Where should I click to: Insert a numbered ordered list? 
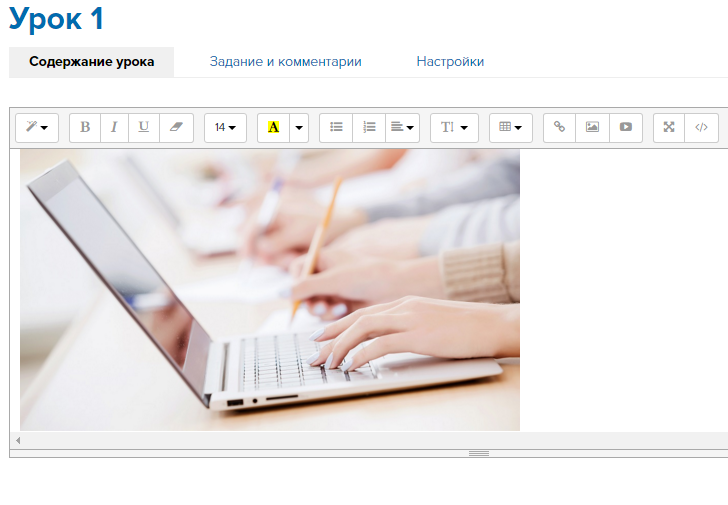click(369, 127)
